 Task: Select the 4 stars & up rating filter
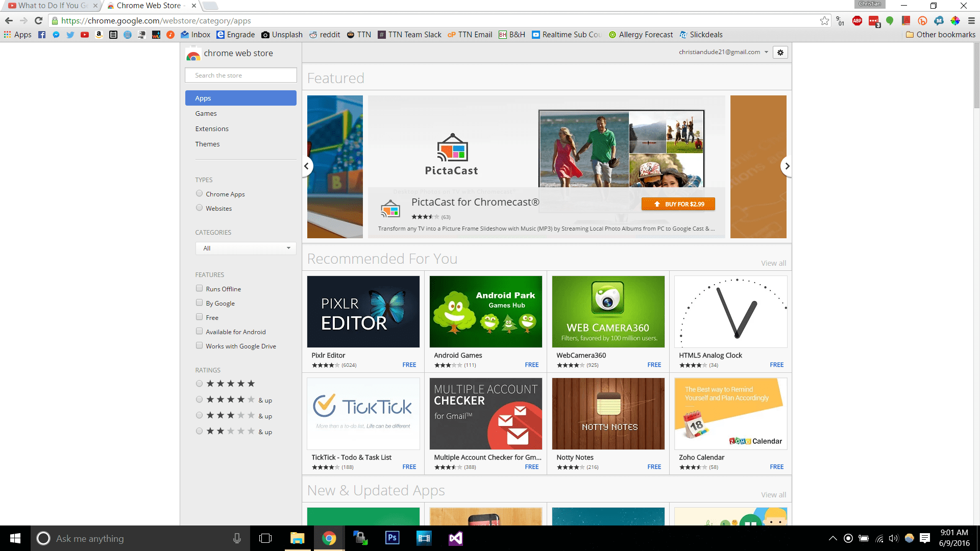pos(199,399)
